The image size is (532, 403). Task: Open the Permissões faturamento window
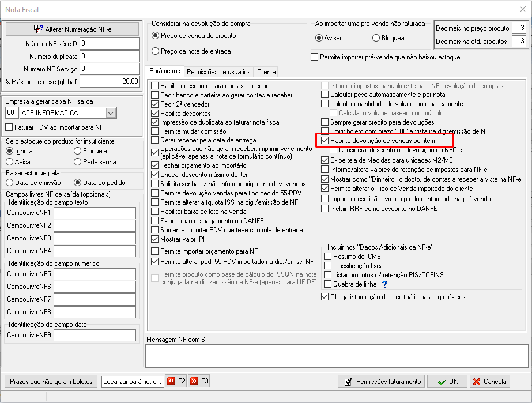pyautogui.click(x=382, y=382)
